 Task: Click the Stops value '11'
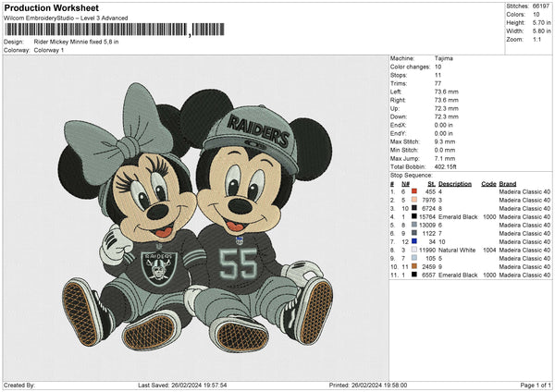(438, 75)
